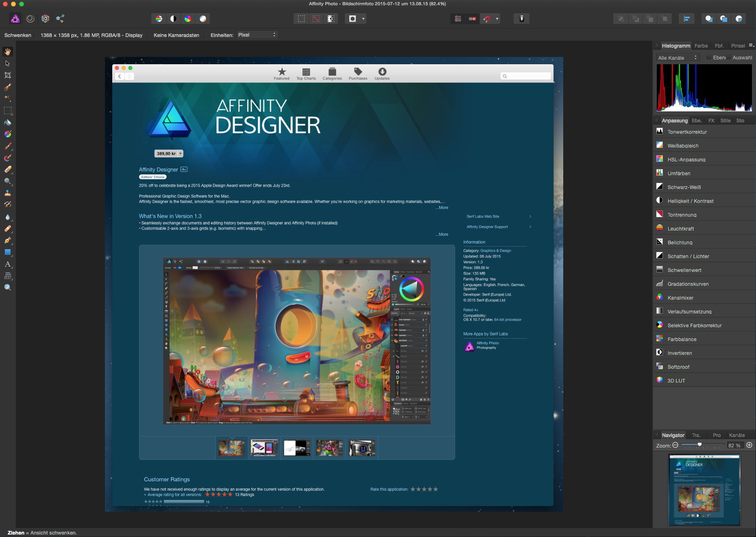This screenshot has height=537, width=756.
Task: Apply Auto Colors from toolbar
Action: point(188,19)
